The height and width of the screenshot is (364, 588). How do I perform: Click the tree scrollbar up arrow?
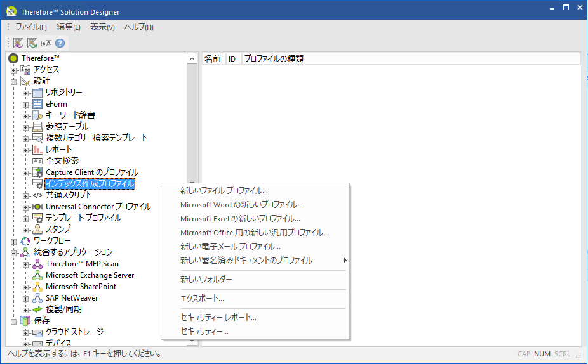click(x=192, y=58)
